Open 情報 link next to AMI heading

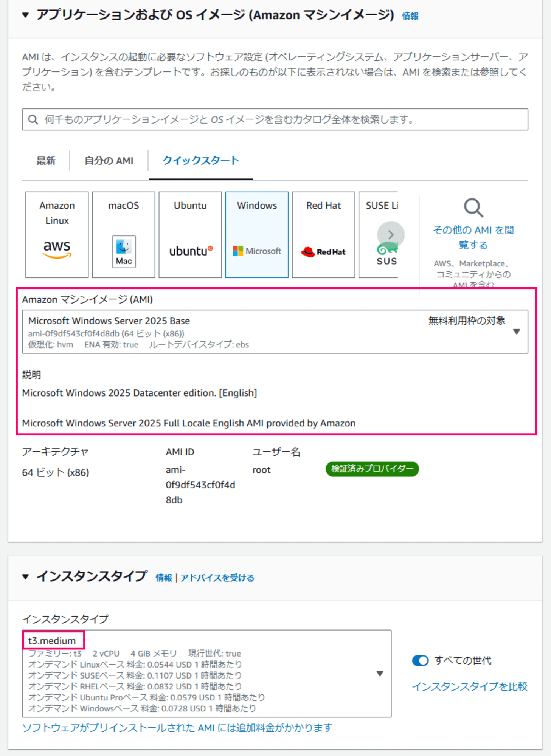410,16
